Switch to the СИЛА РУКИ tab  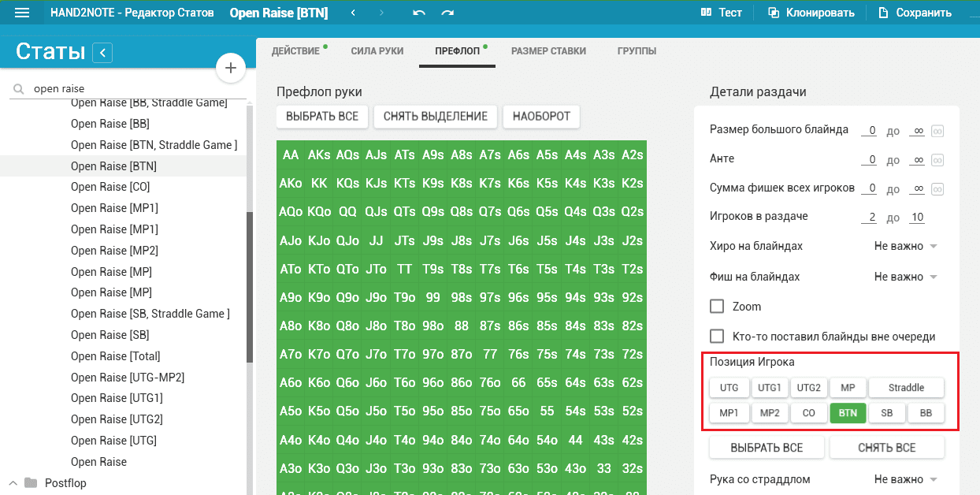(377, 51)
